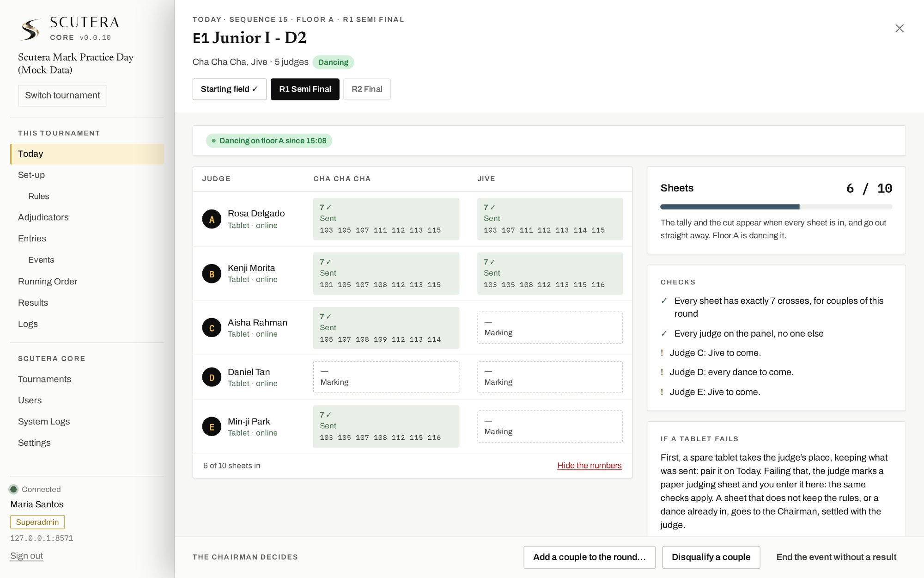Click the Sign out link
This screenshot has height=578, width=924.
(x=26, y=556)
